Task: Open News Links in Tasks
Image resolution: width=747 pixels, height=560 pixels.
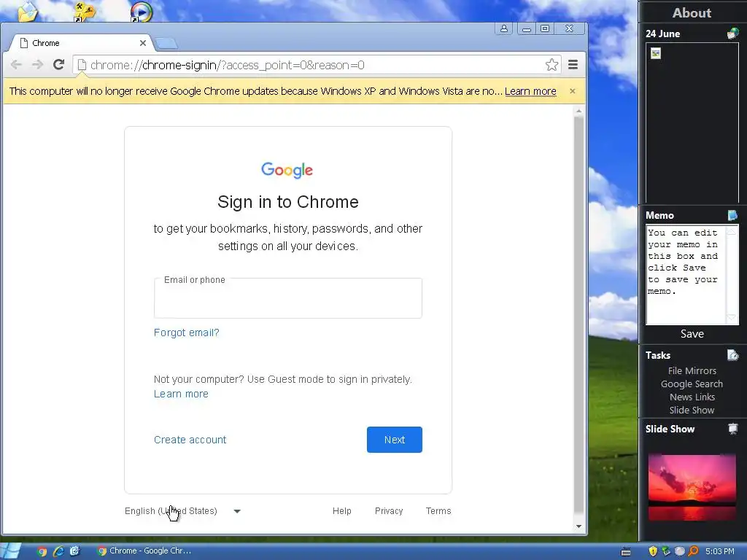Action: click(692, 397)
